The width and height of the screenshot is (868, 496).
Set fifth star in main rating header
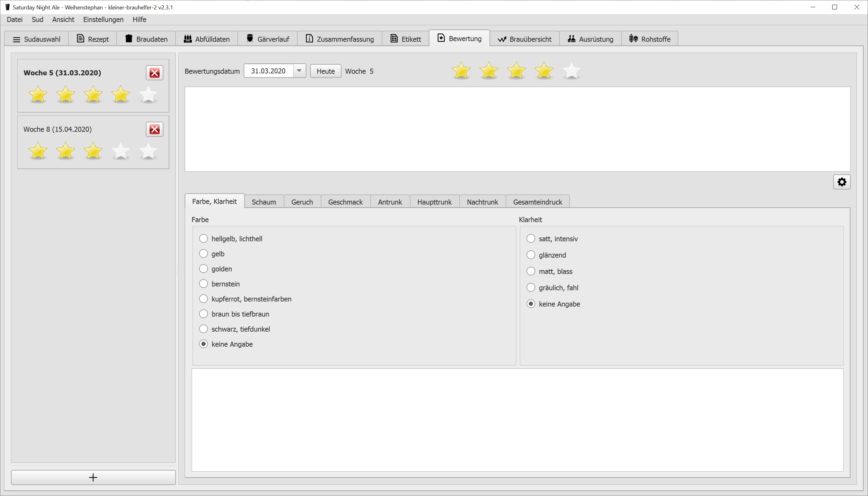coord(571,71)
